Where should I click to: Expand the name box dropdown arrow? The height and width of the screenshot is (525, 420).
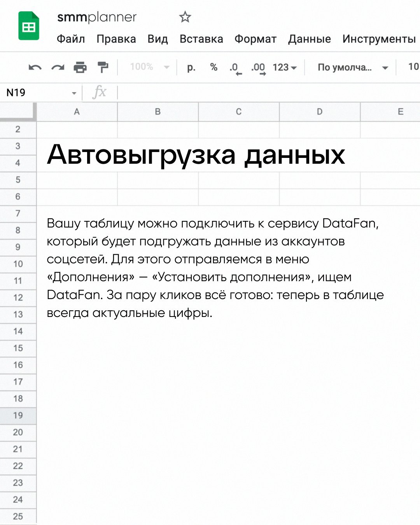click(74, 93)
